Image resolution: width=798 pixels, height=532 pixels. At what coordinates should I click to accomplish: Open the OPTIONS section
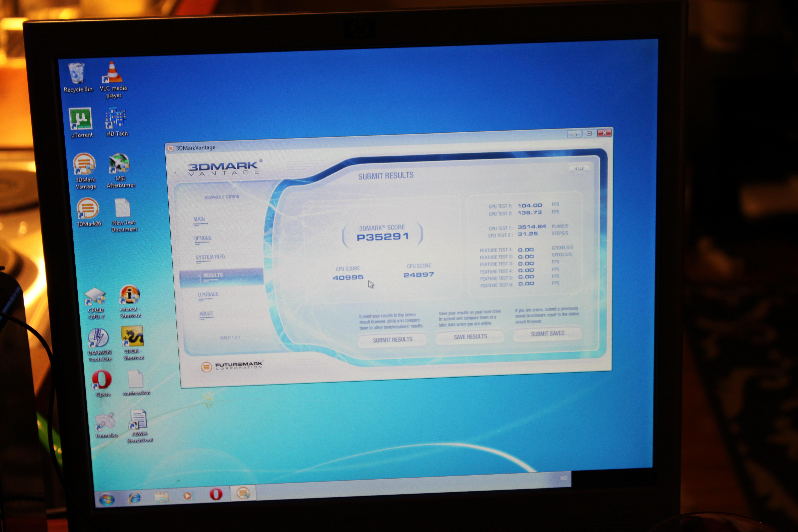(203, 238)
